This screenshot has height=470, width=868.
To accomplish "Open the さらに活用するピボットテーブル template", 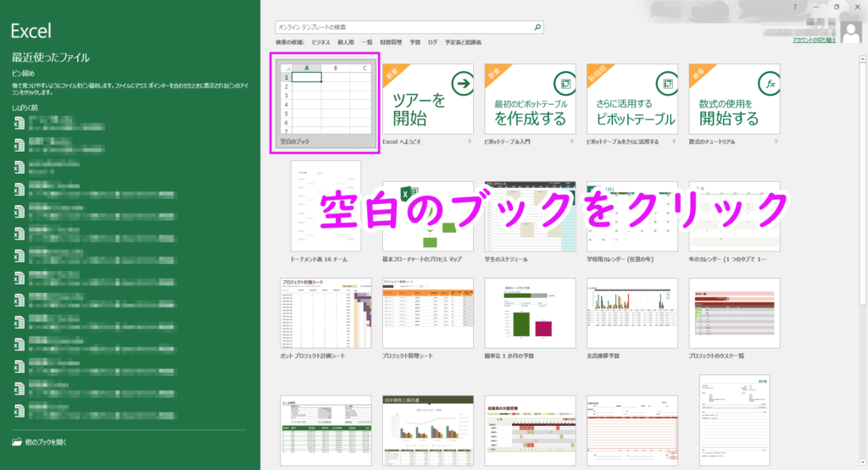I will point(632,99).
